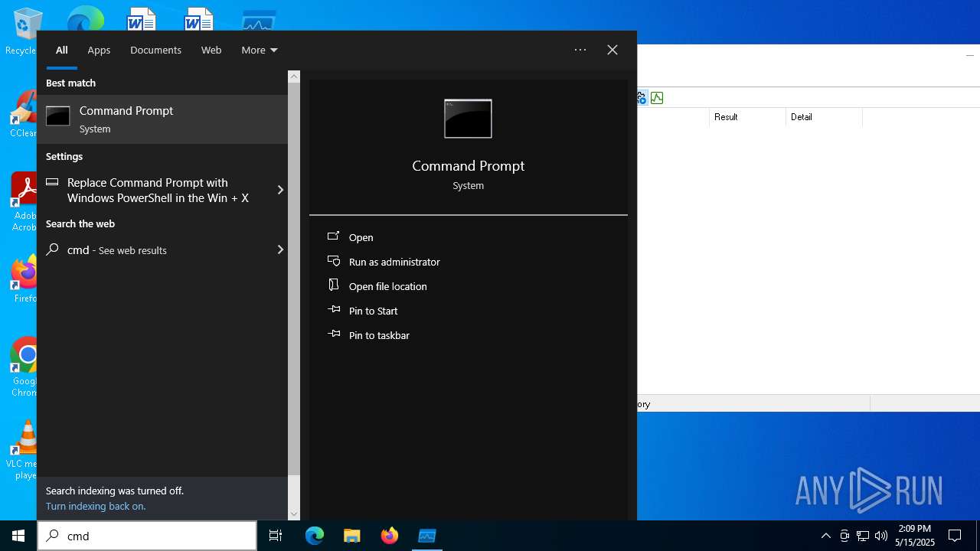This screenshot has width=980, height=551.
Task: Click the search magnifier next to cmd web results
Action: point(53,249)
